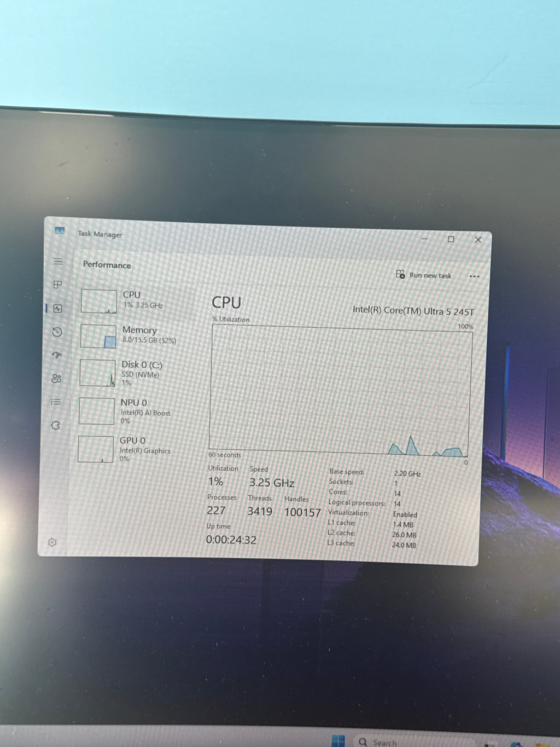Select the Performance tab icon in sidebar

click(57, 309)
